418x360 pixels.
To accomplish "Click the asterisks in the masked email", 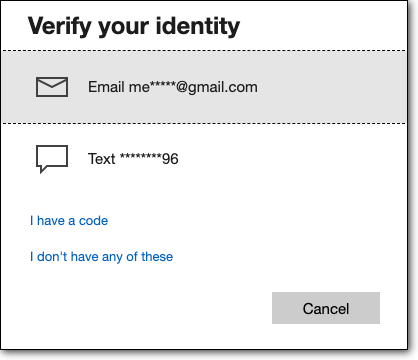I will (163, 85).
